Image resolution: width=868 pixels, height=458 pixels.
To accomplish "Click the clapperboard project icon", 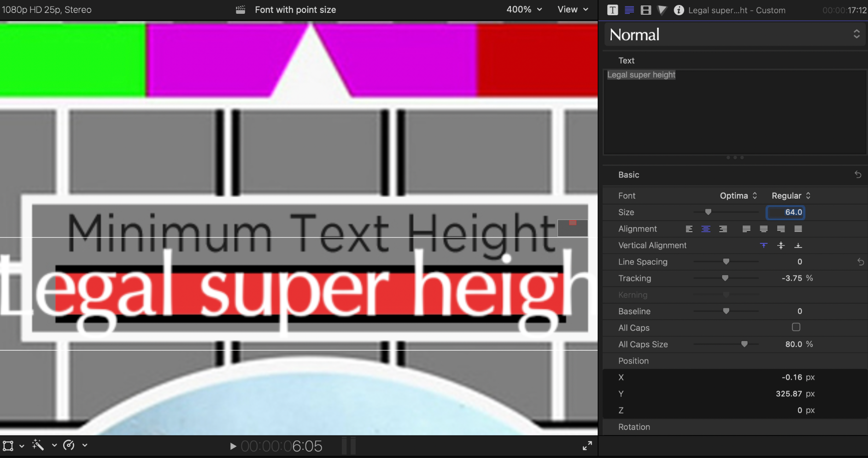I will coord(240,10).
